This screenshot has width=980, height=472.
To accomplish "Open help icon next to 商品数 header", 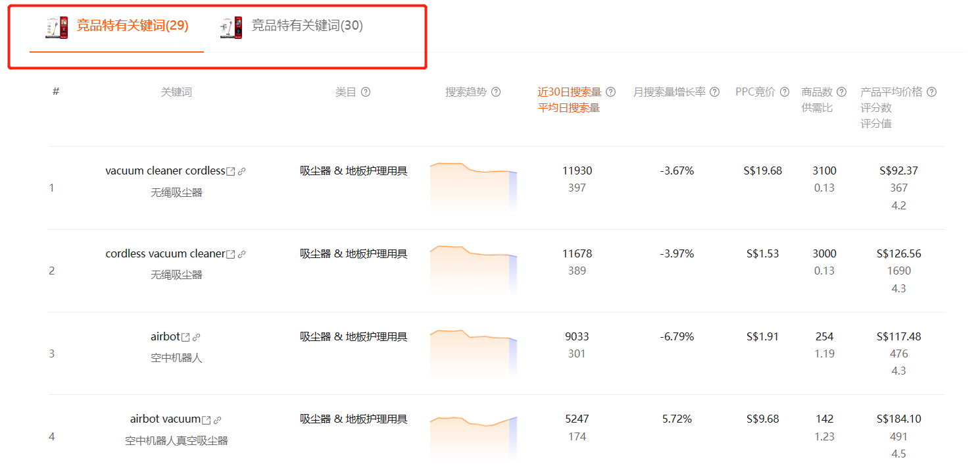I will pyautogui.click(x=841, y=92).
